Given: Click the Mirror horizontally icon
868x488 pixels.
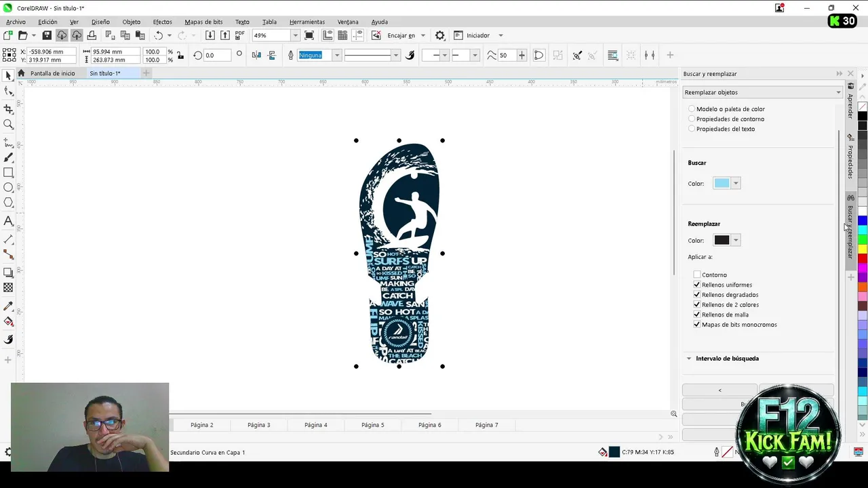Looking at the screenshot, I should click(256, 55).
